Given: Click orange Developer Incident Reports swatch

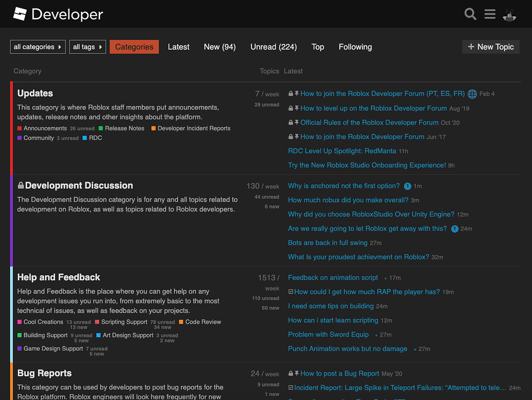Looking at the screenshot, I should point(154,128).
